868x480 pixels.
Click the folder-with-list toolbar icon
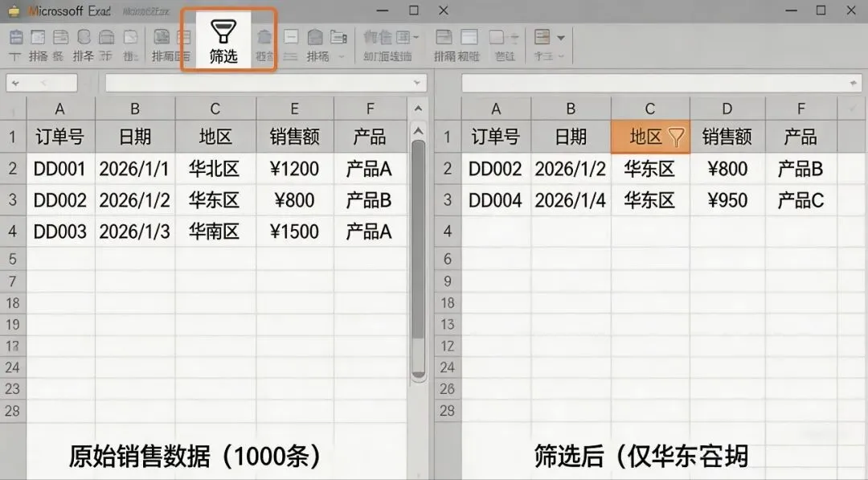click(338, 38)
